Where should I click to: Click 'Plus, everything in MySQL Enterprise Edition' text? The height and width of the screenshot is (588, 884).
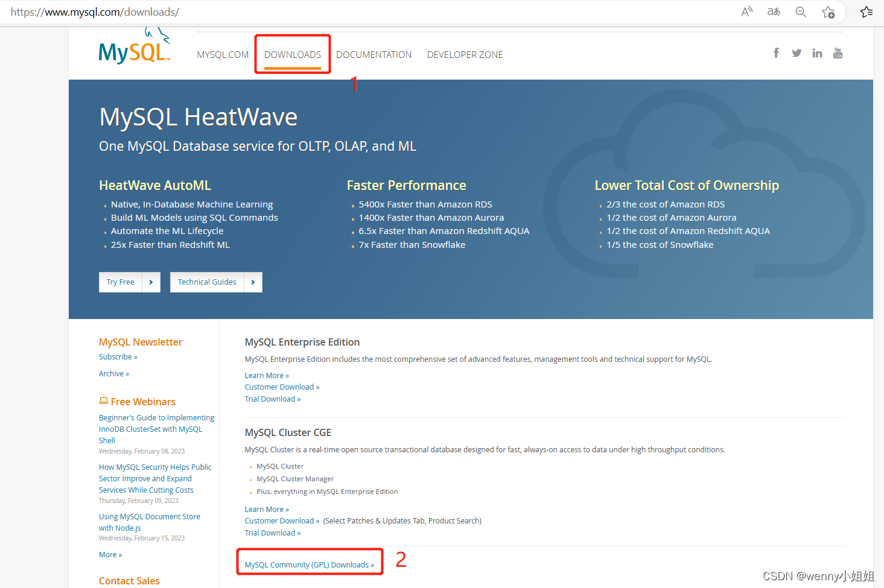coord(327,492)
